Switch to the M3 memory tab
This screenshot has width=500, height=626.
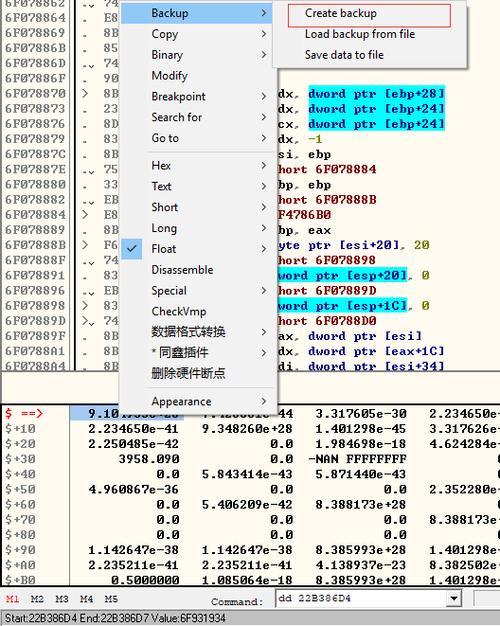[62, 599]
